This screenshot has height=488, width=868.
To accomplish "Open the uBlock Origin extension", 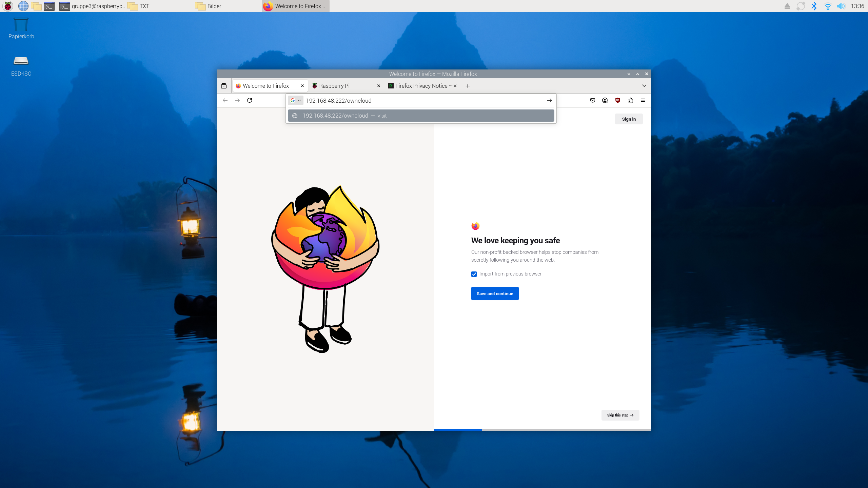I will (618, 100).
